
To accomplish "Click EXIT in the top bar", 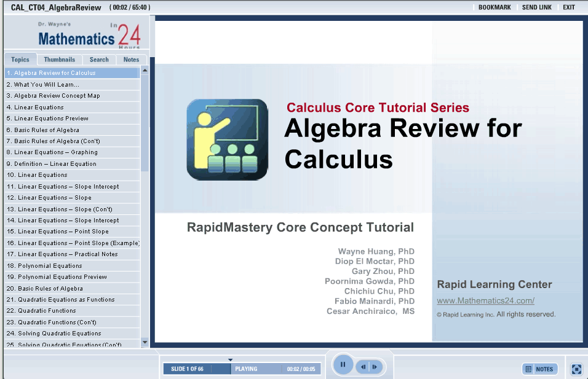I will pos(568,7).
